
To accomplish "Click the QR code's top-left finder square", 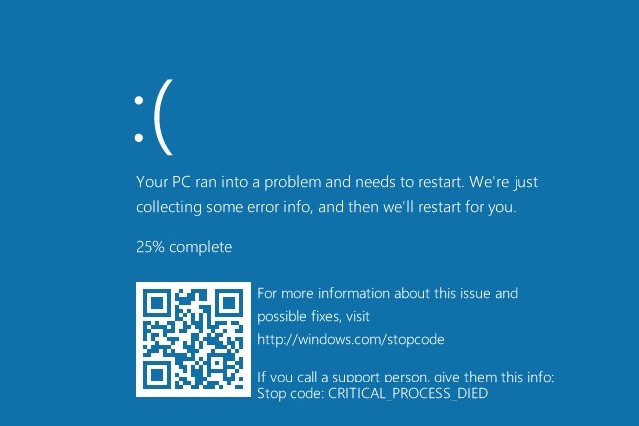I will click(x=156, y=302).
